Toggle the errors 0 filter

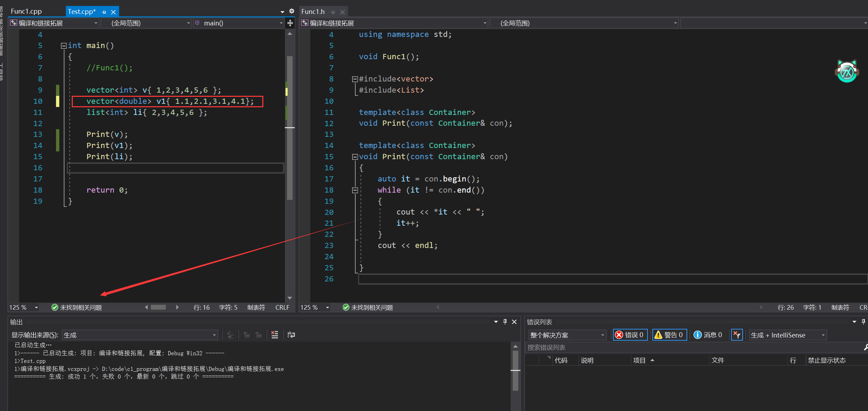[x=630, y=335]
